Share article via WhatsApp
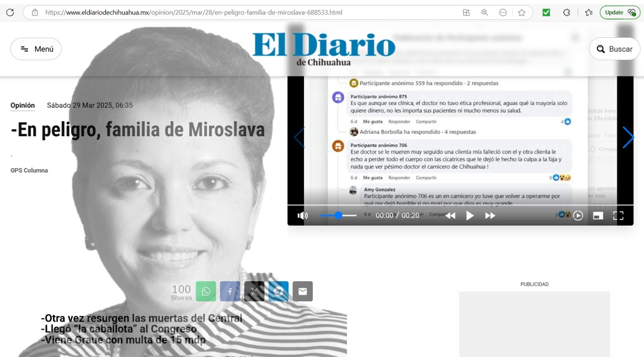This screenshot has height=357, width=644. [x=206, y=292]
